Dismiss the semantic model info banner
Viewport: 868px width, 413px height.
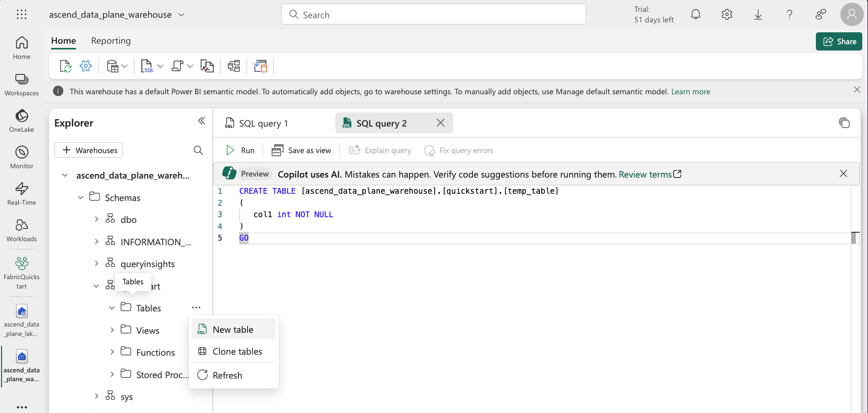[857, 90]
